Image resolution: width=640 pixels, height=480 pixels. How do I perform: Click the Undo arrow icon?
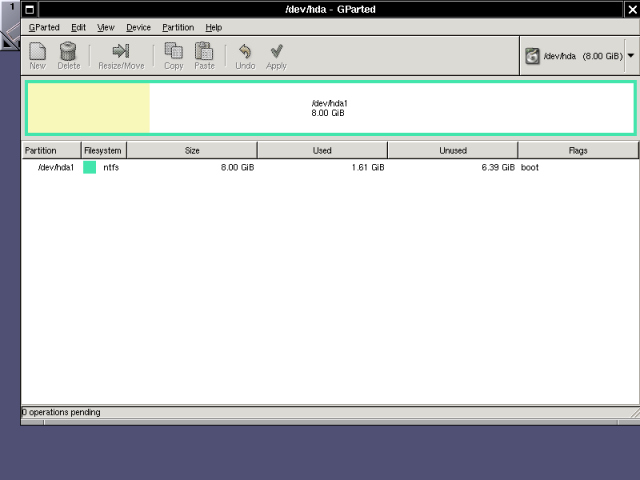pos(245,51)
